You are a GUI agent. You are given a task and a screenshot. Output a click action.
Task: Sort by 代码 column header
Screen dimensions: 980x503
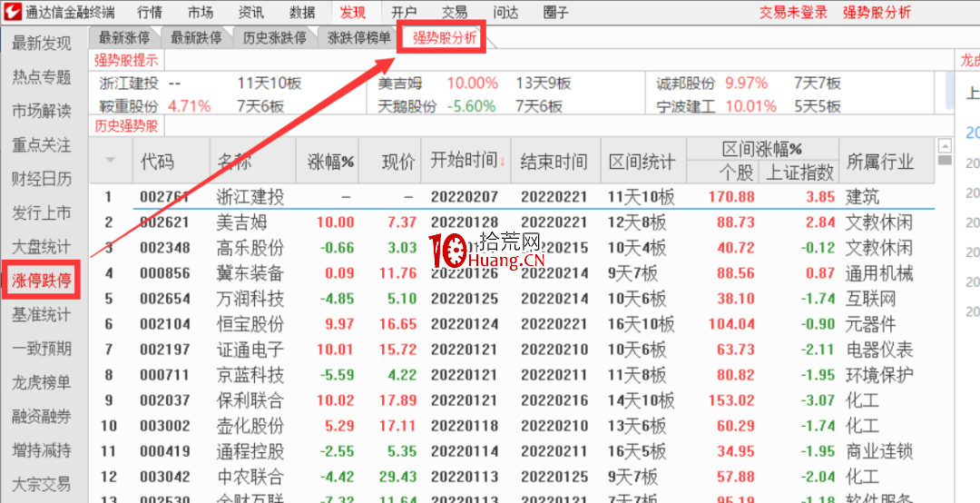coord(171,162)
